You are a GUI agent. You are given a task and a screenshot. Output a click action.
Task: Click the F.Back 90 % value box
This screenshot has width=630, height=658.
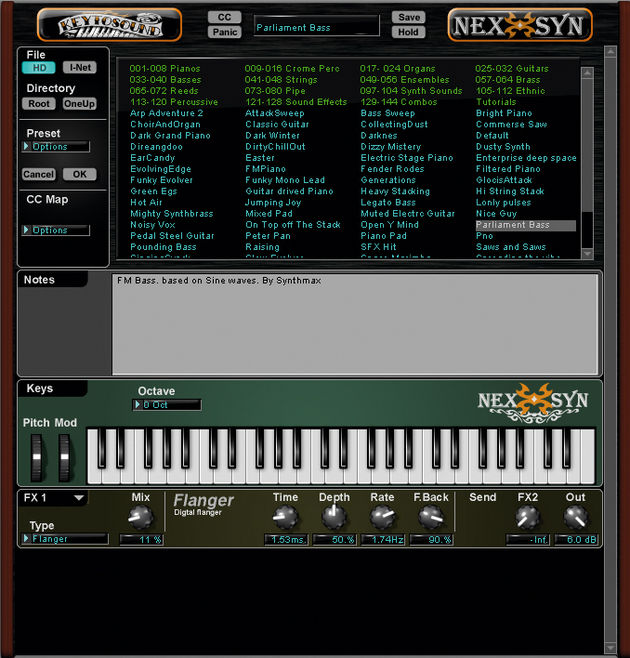431,540
